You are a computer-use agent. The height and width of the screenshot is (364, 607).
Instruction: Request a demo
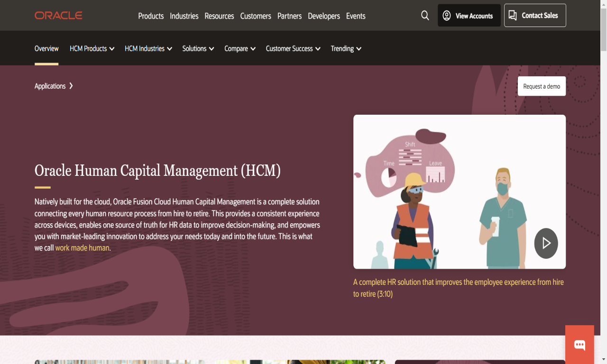542,86
